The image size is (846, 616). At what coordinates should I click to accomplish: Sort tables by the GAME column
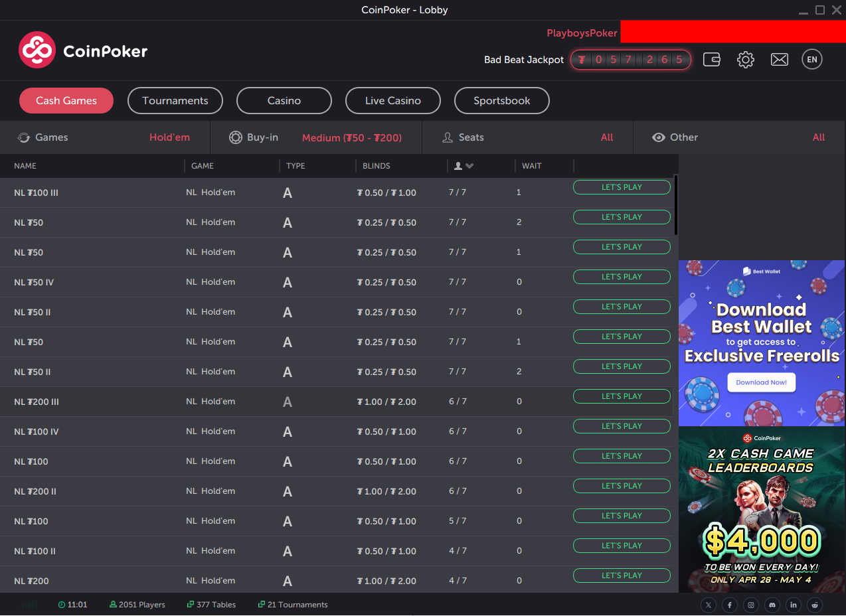[x=203, y=166]
